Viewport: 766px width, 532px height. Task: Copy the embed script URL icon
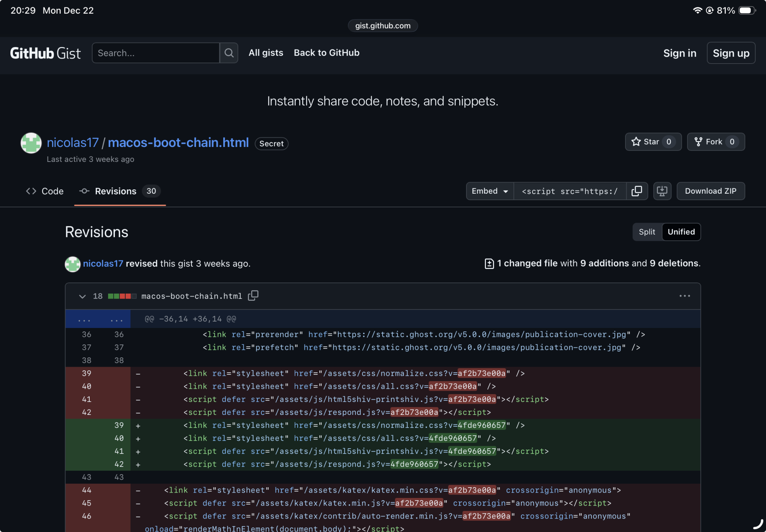coord(637,191)
